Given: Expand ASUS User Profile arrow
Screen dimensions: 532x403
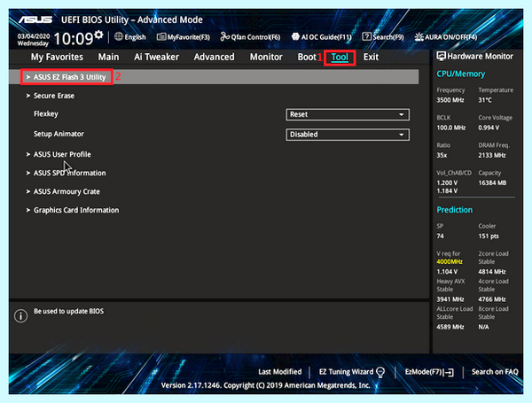Looking at the screenshot, I should point(28,154).
